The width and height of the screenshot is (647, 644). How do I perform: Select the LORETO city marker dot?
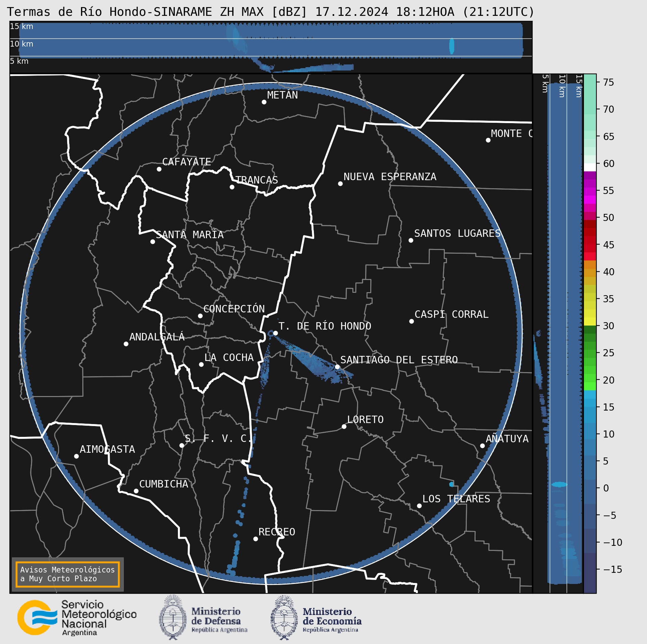click(344, 426)
